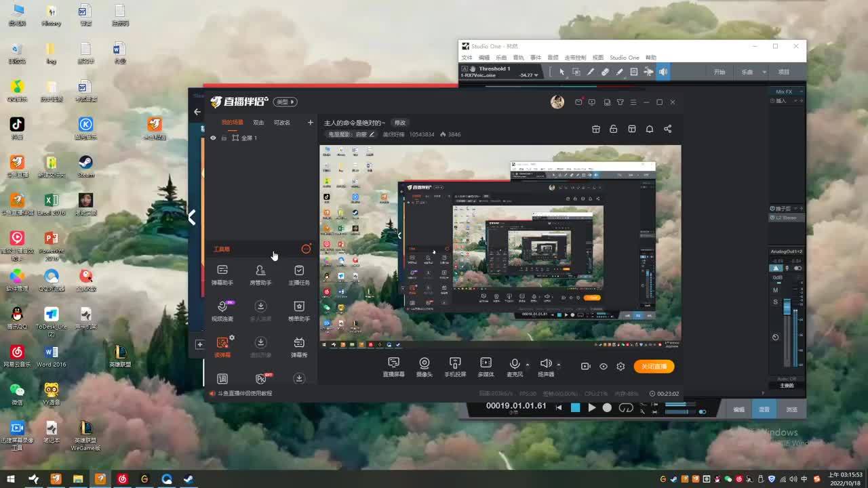Image resolution: width=868 pixels, height=488 pixels.
Task: Expand the speaker options arrow
Action: 558,365
